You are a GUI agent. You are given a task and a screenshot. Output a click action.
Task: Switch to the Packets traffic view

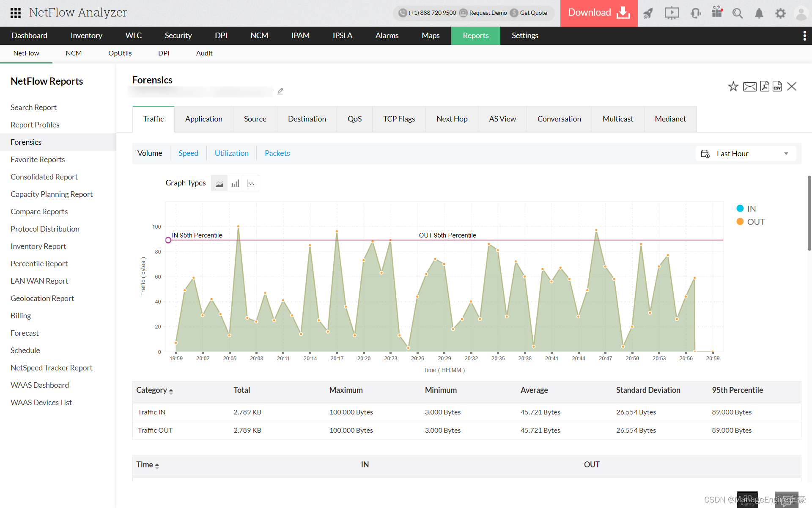pos(277,153)
